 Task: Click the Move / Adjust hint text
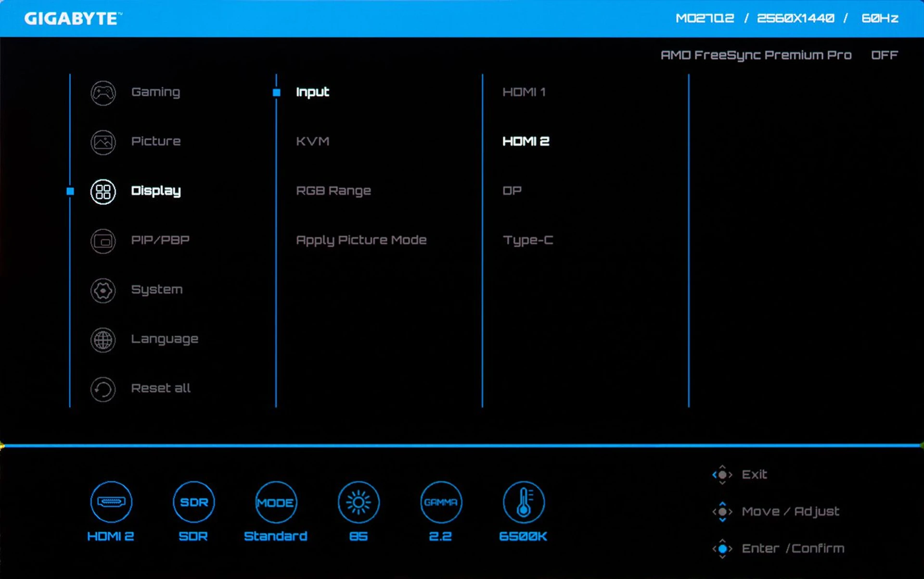click(x=791, y=512)
